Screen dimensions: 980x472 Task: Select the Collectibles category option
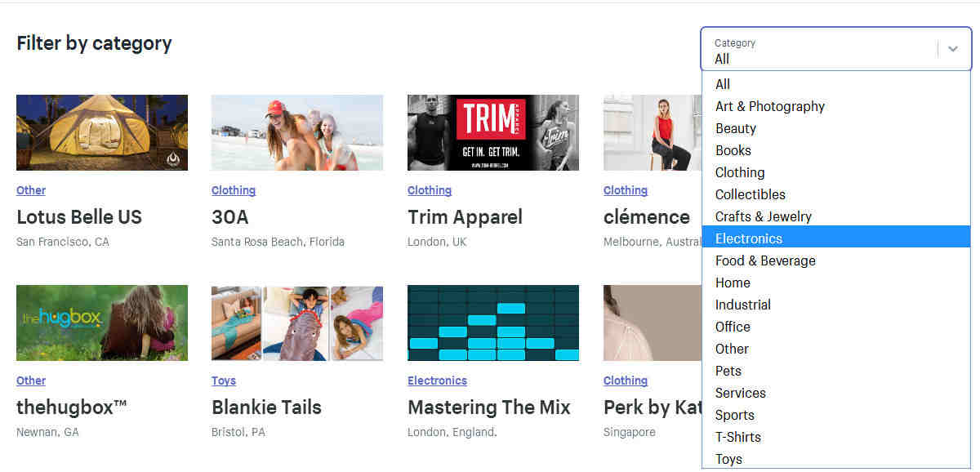[x=836, y=194]
